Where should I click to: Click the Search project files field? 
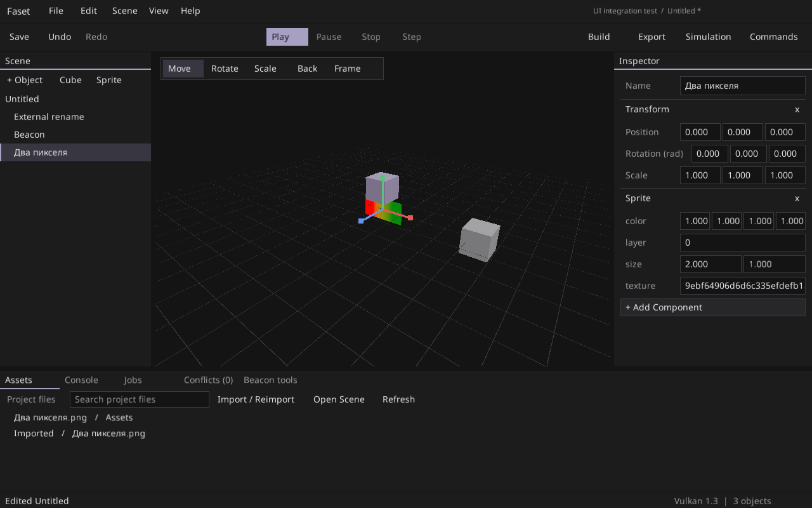(x=139, y=399)
